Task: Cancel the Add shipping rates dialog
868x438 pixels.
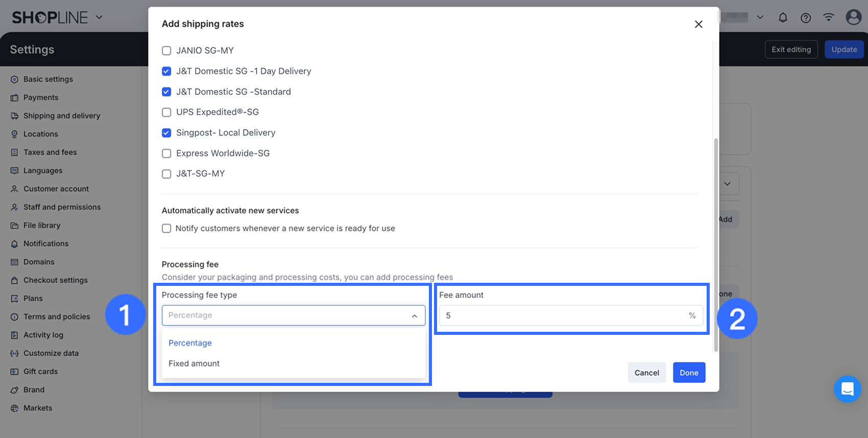Action: [647, 373]
